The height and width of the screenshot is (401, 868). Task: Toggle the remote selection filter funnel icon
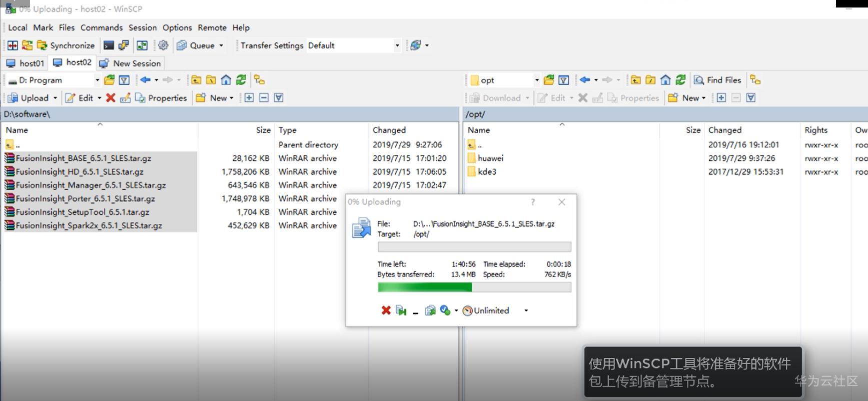(751, 98)
